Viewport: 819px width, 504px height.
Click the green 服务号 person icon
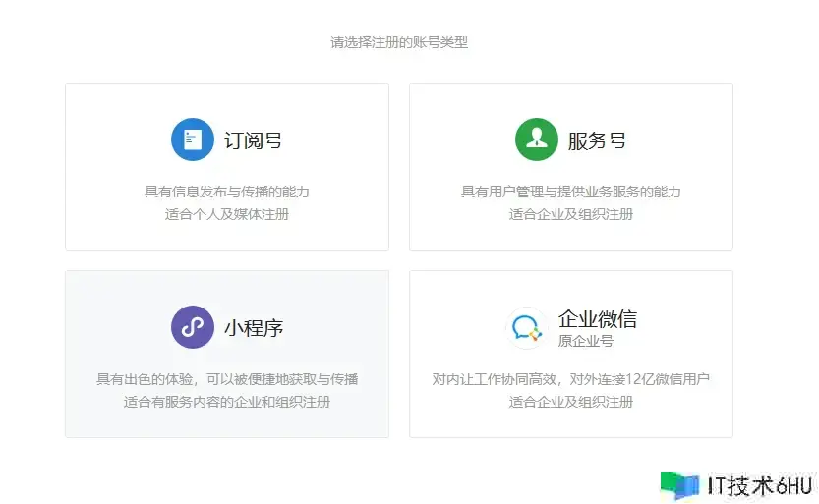point(537,140)
